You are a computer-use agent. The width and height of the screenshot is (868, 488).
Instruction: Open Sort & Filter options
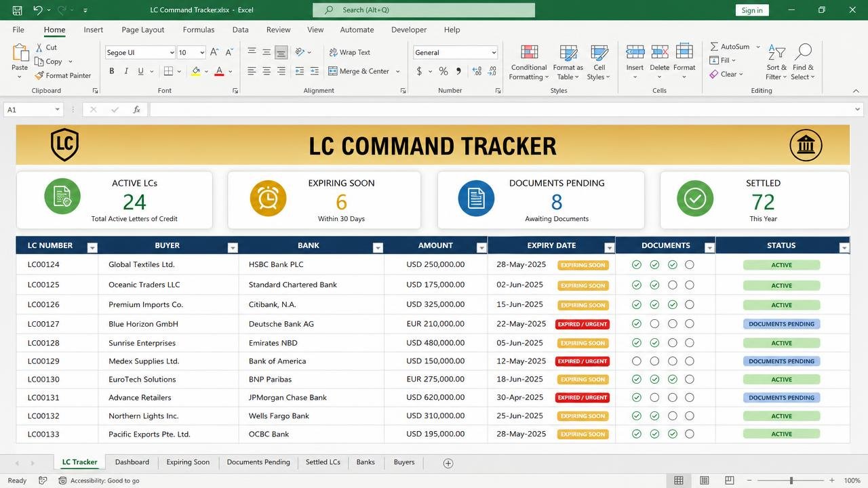777,62
